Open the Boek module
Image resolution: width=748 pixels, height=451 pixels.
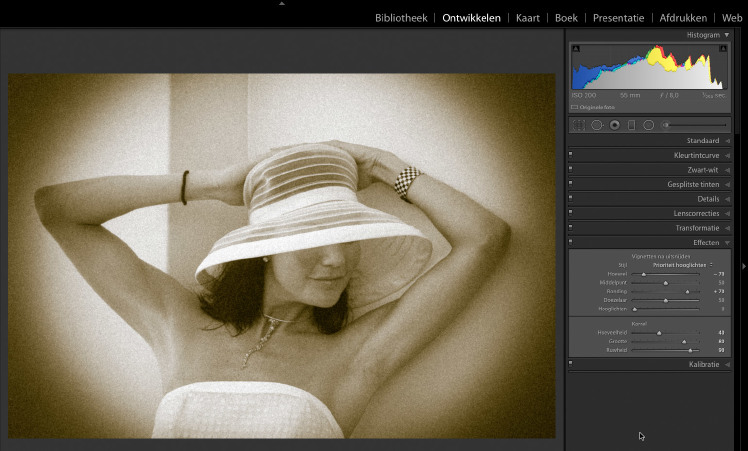tap(566, 18)
